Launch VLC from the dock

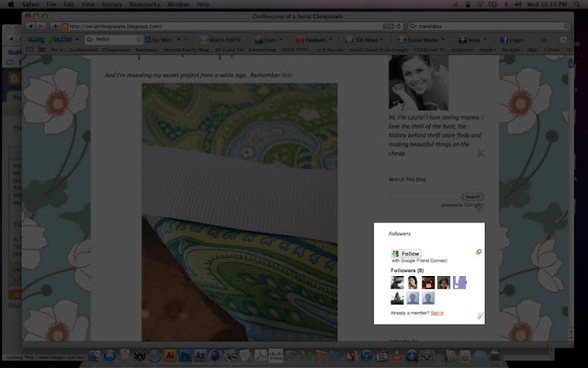point(396,355)
